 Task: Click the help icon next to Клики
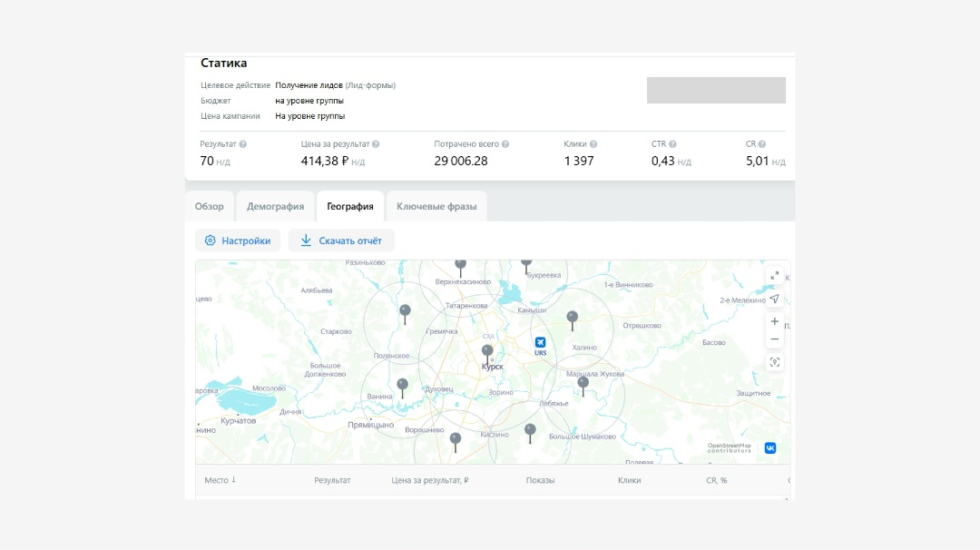click(x=593, y=144)
